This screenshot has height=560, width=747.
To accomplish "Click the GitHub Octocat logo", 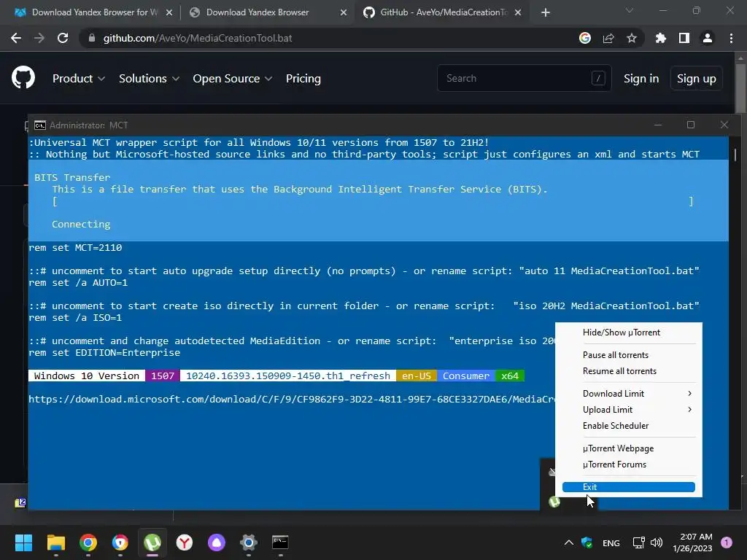I will pyautogui.click(x=23, y=78).
